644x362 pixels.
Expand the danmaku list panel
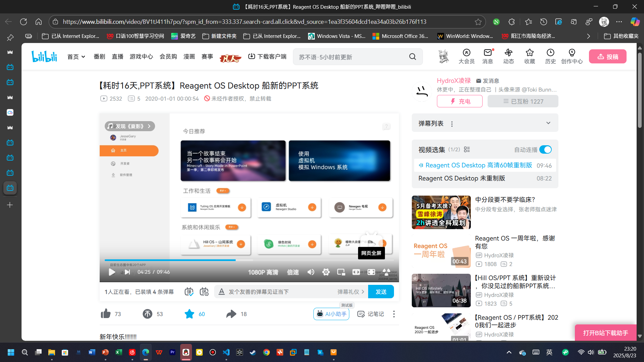tap(548, 123)
